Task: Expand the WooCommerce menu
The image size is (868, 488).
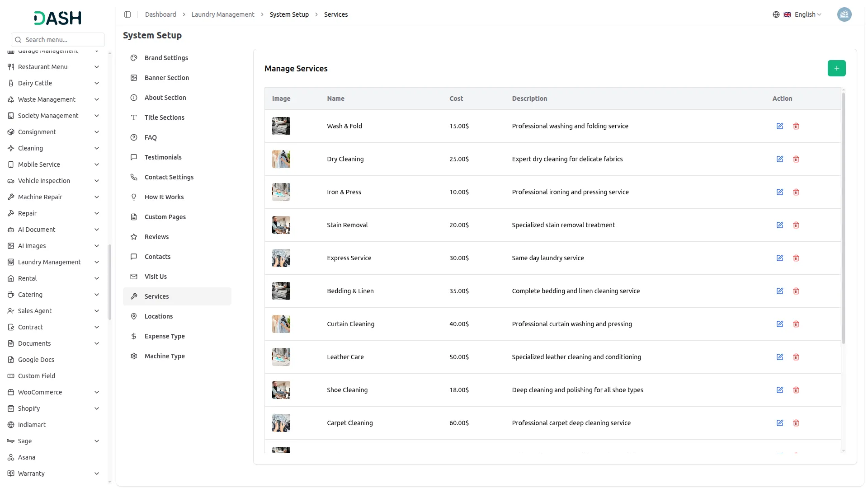Action: [x=54, y=392]
